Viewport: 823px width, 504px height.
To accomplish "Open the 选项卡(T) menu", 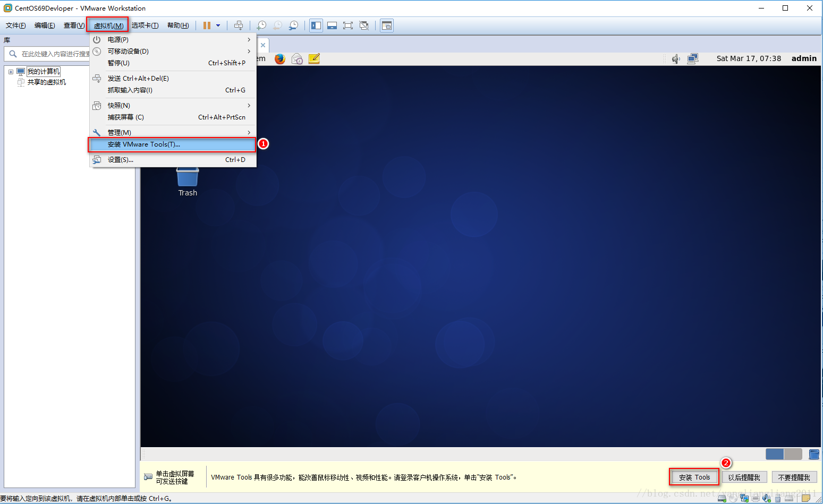I will pyautogui.click(x=145, y=25).
